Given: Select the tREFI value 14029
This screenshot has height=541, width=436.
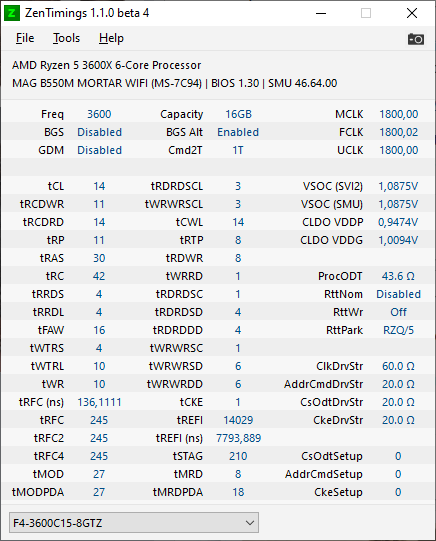Looking at the screenshot, I should pyautogui.click(x=238, y=420).
